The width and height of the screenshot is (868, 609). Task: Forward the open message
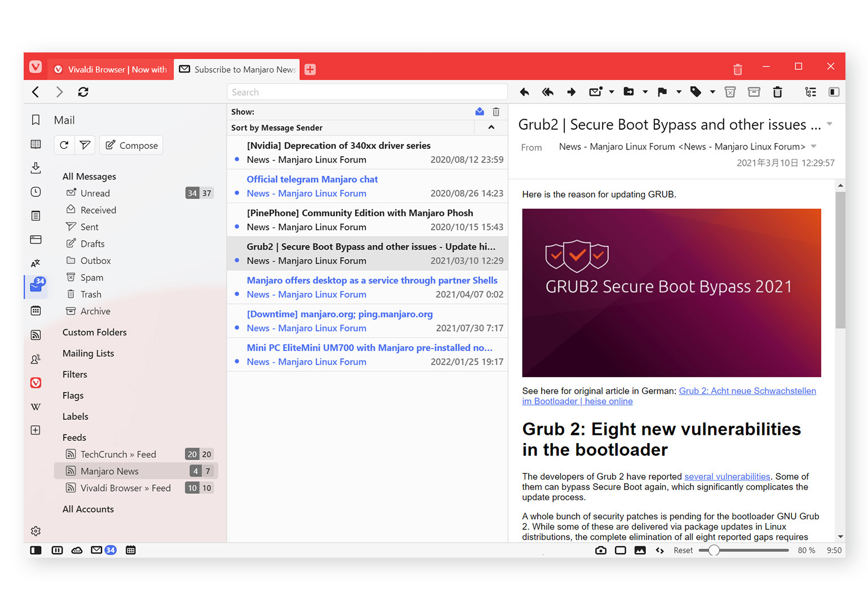(571, 92)
